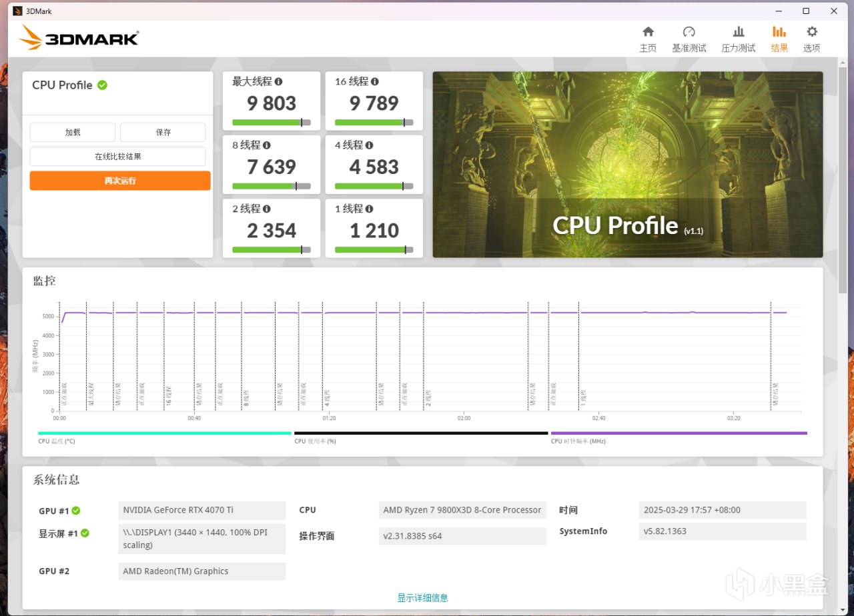The height and width of the screenshot is (616, 854).
Task: Click the info icon next to 16 线程
Action: click(375, 81)
